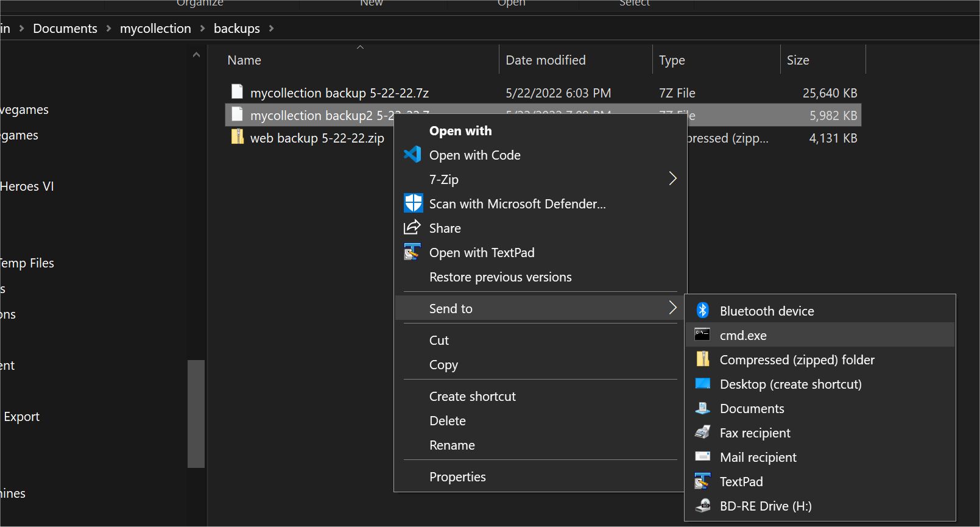Open dropdown chevron after backups in breadcrumb
This screenshot has width=980, height=527.
click(271, 29)
